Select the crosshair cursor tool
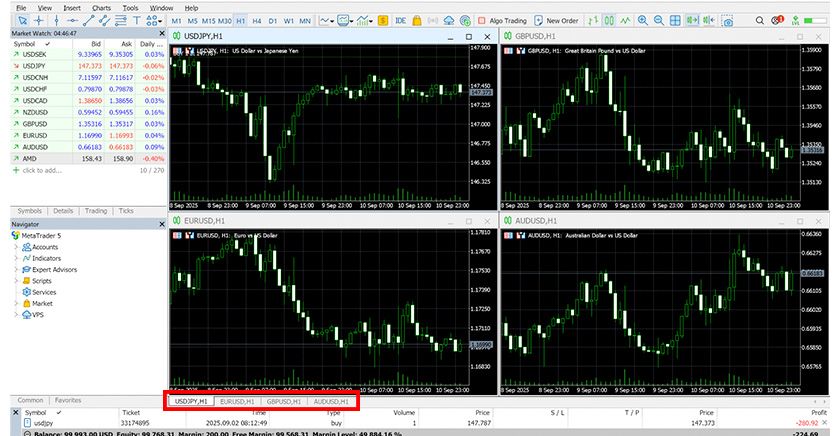This screenshot has height=436, width=840. (38, 20)
